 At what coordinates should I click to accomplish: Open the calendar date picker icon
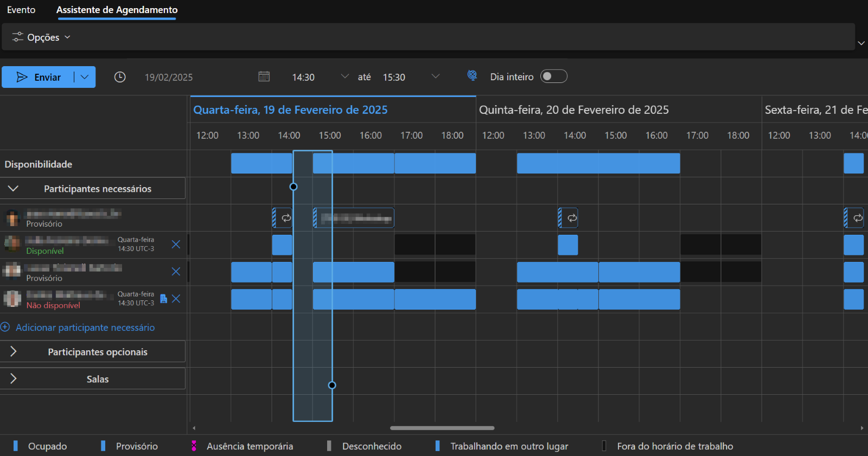(x=264, y=76)
